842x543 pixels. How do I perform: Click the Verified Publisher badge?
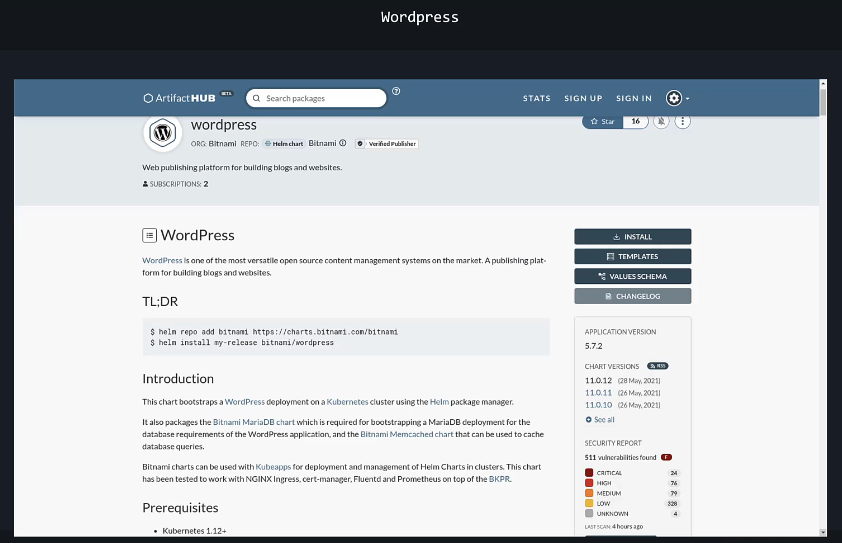(x=387, y=144)
